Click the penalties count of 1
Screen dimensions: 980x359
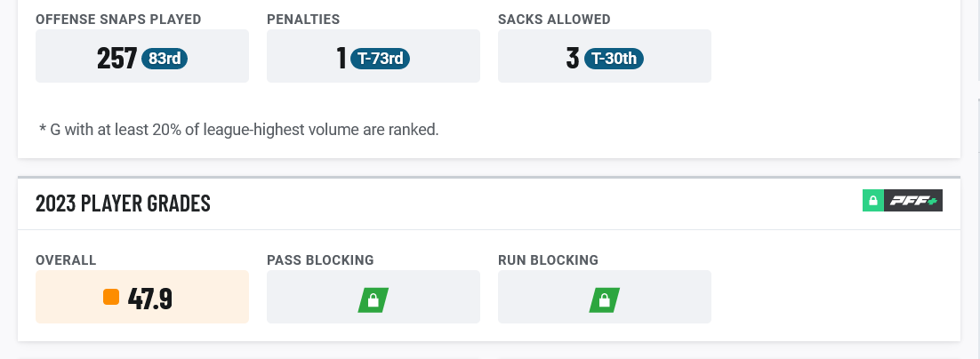tap(341, 58)
